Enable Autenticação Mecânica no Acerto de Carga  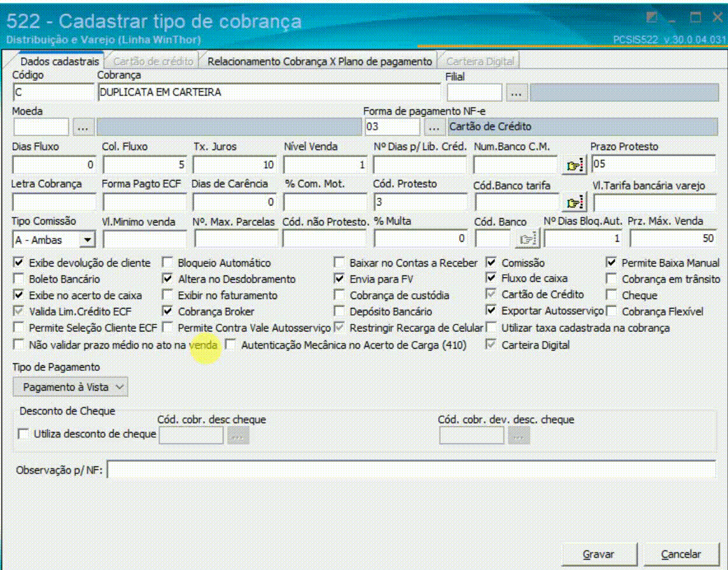click(230, 345)
